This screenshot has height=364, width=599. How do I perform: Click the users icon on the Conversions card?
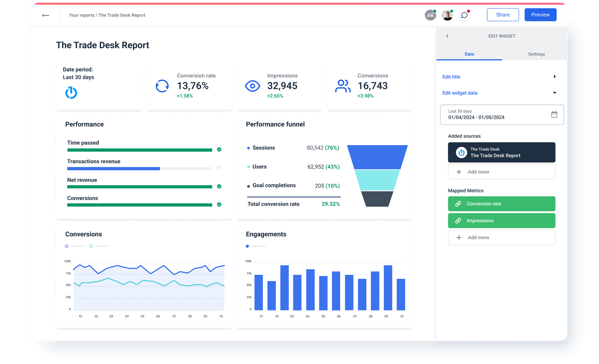343,86
